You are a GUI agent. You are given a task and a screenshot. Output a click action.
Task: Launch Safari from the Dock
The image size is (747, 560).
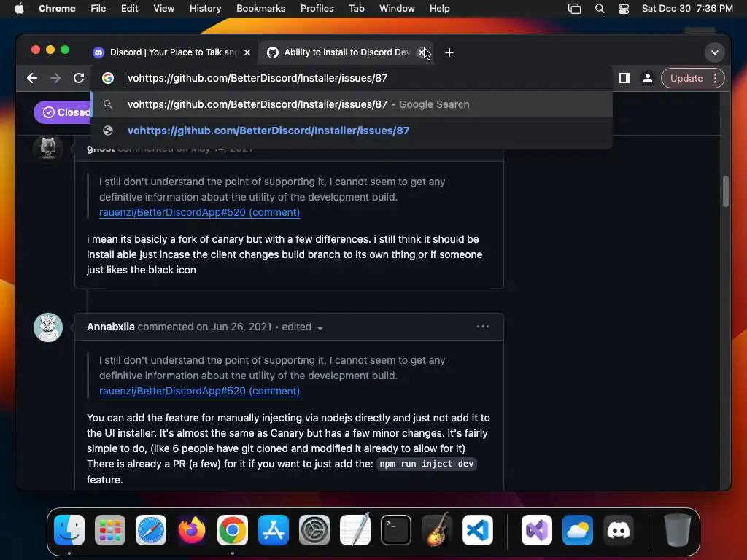click(x=151, y=530)
